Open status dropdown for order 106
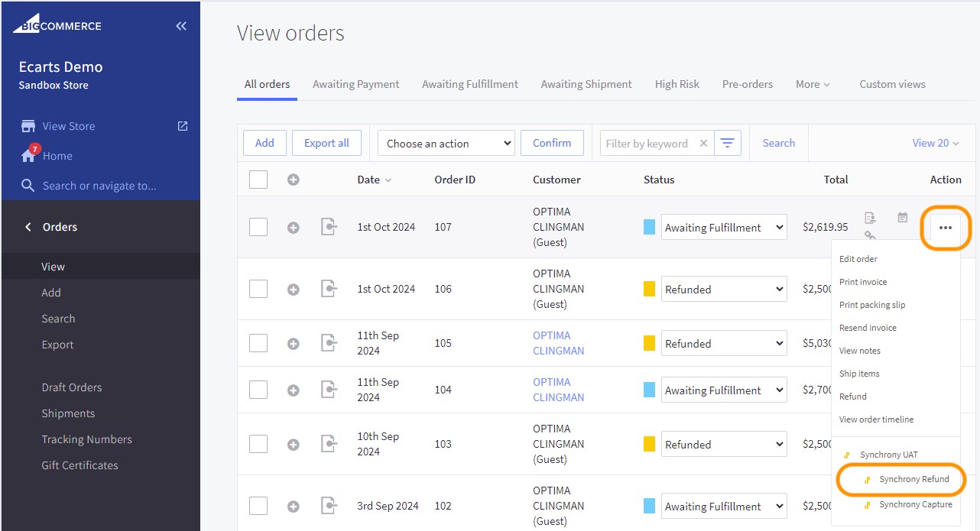 tap(723, 290)
